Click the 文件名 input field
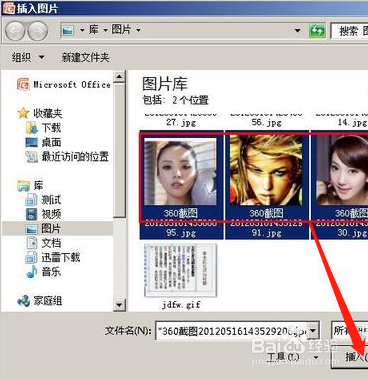Screen dimensions: 368x379 pyautogui.click(x=232, y=331)
